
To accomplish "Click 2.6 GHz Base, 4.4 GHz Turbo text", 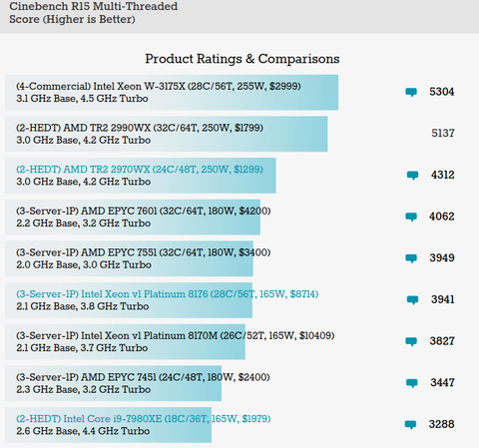I will tap(83, 431).
